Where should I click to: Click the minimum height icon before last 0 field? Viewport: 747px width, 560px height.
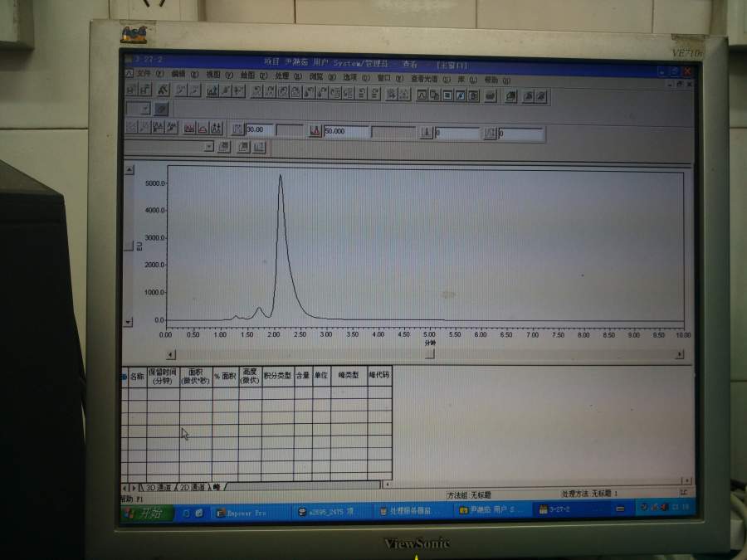pyautogui.click(x=491, y=134)
